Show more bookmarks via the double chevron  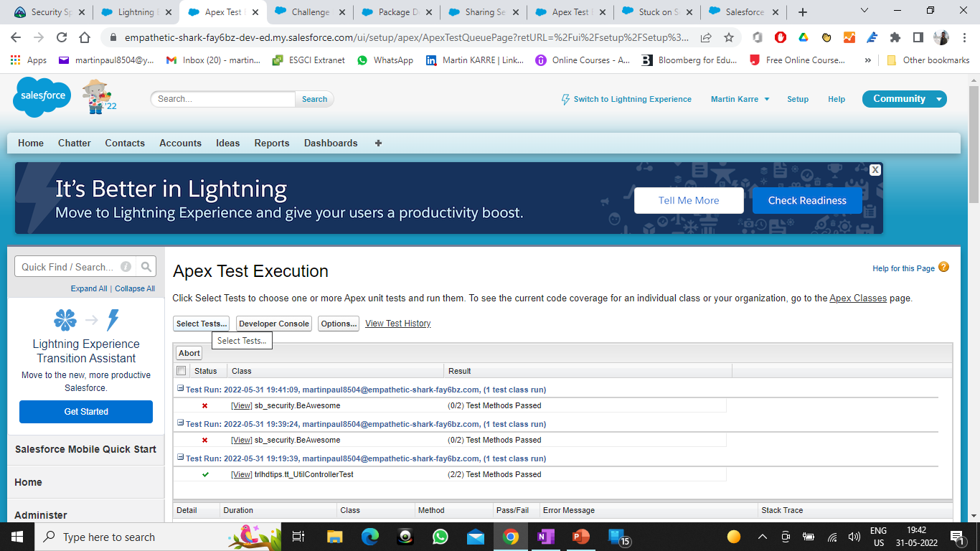(868, 60)
